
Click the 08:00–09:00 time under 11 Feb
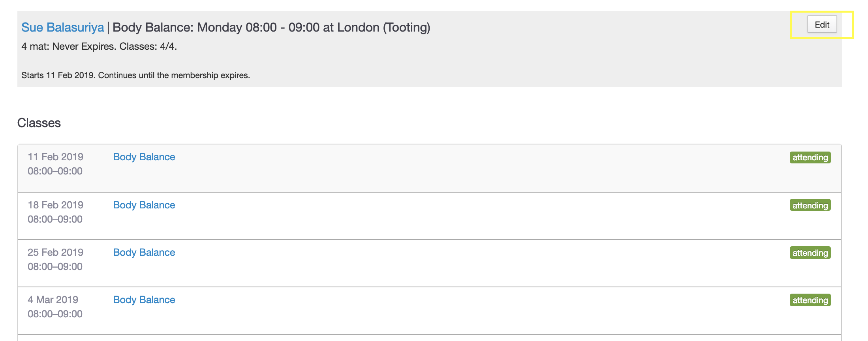coord(55,171)
